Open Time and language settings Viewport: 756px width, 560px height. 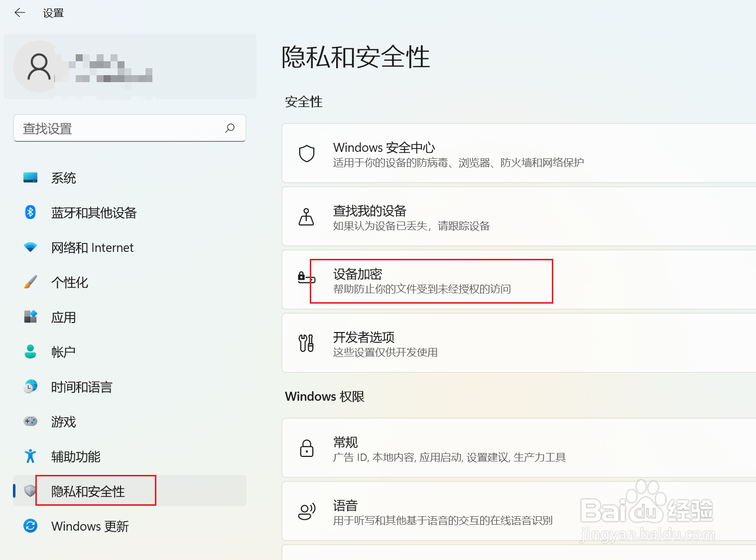82,387
